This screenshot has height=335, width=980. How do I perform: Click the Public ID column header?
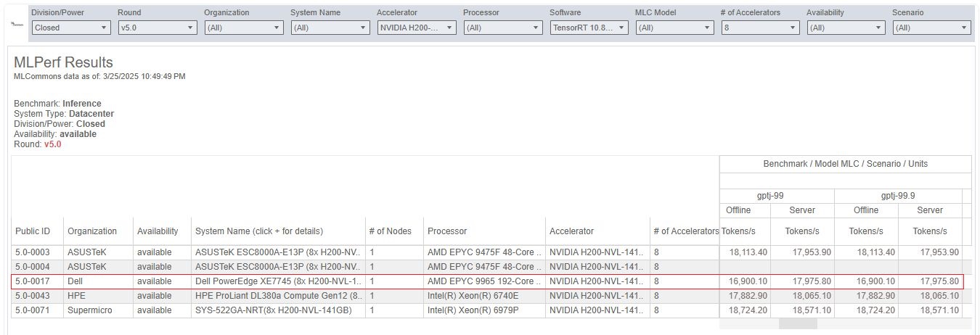[33, 231]
